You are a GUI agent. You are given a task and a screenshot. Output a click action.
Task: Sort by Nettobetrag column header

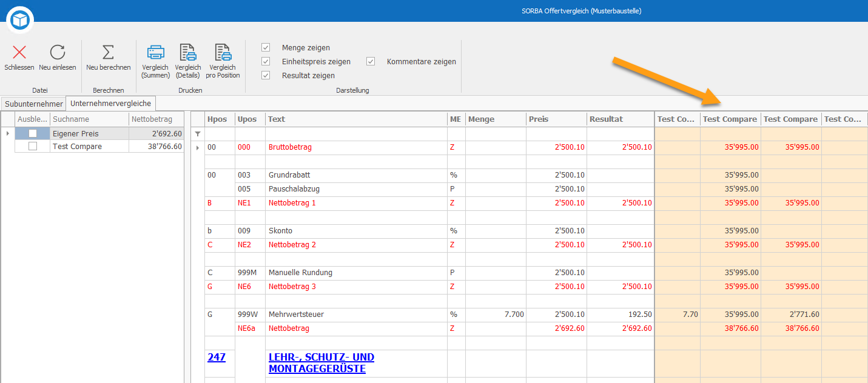tap(156, 119)
